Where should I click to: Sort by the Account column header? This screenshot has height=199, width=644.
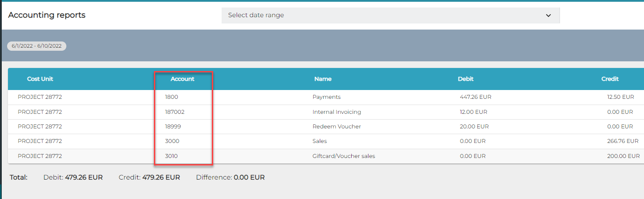[182, 79]
